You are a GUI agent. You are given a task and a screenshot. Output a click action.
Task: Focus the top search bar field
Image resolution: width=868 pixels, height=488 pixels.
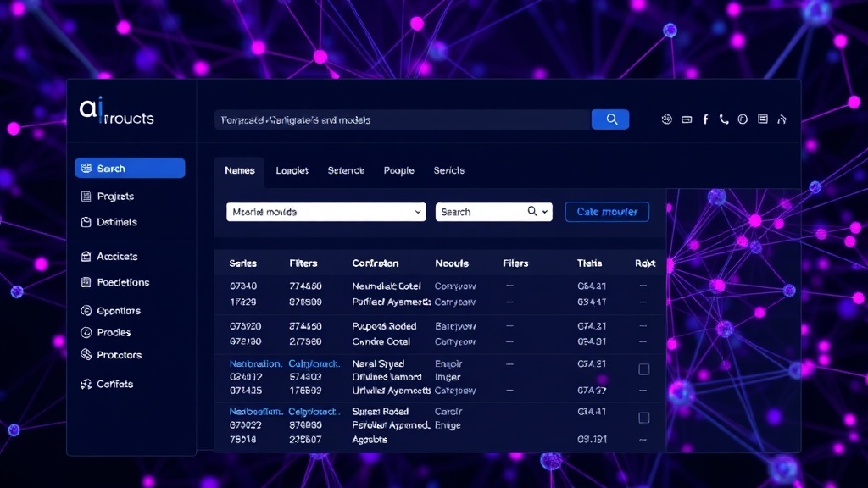(403, 119)
